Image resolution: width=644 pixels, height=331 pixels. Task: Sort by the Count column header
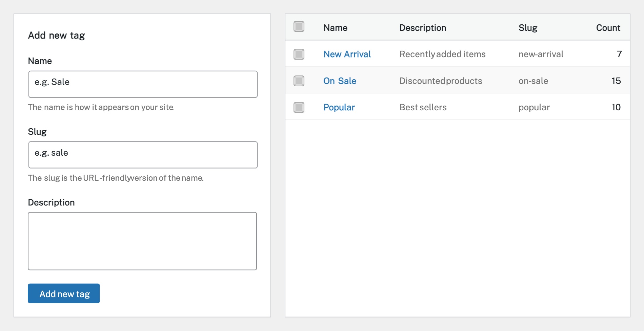tap(608, 28)
